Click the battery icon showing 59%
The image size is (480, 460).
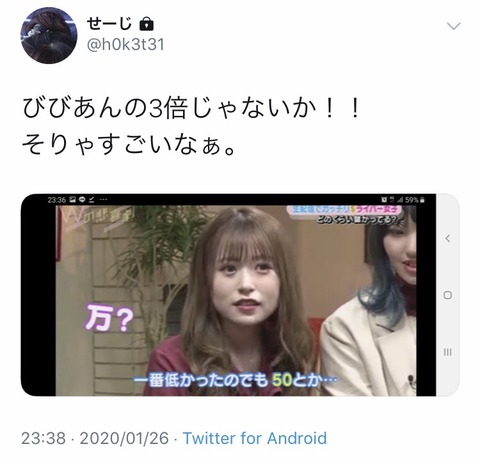click(x=422, y=200)
